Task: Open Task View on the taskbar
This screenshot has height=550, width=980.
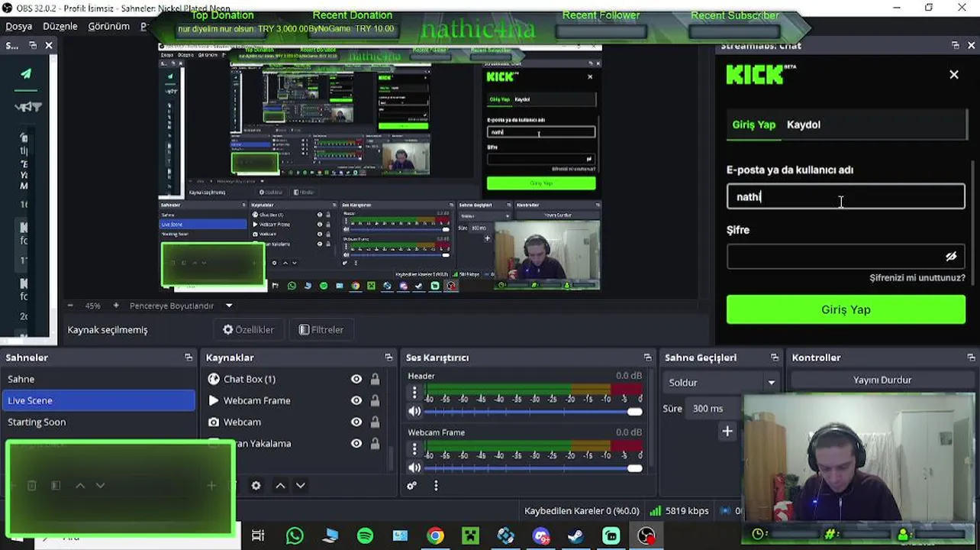Action: [258, 536]
